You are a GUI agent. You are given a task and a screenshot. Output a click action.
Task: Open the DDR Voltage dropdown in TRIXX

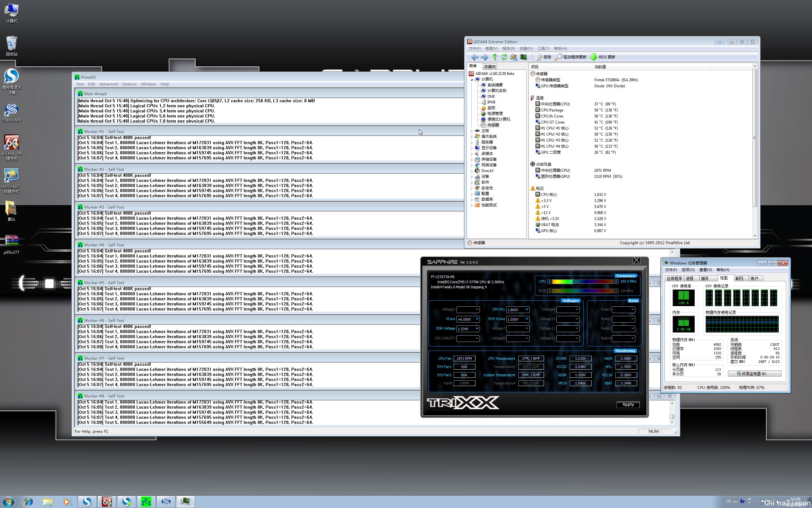477,329
